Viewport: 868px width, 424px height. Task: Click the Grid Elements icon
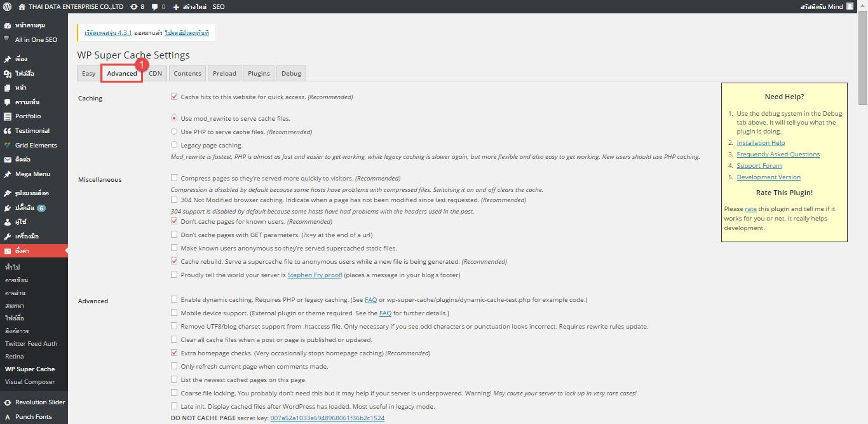[8, 145]
